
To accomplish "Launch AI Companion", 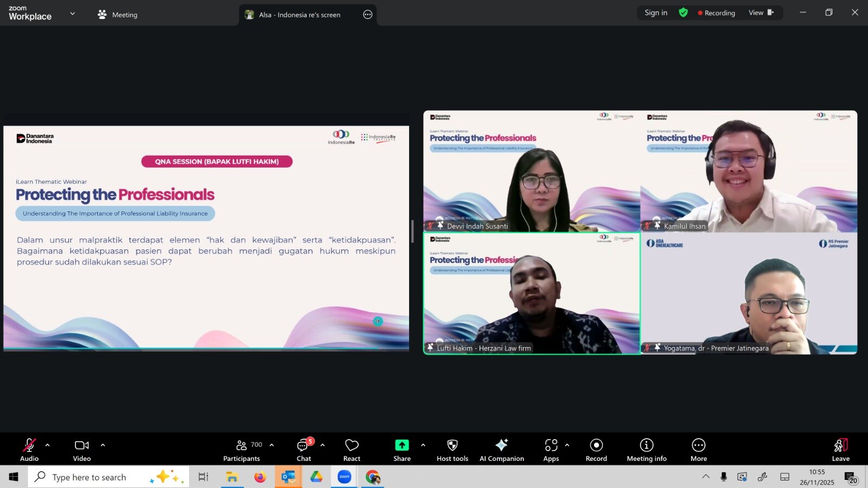I will pos(501,450).
